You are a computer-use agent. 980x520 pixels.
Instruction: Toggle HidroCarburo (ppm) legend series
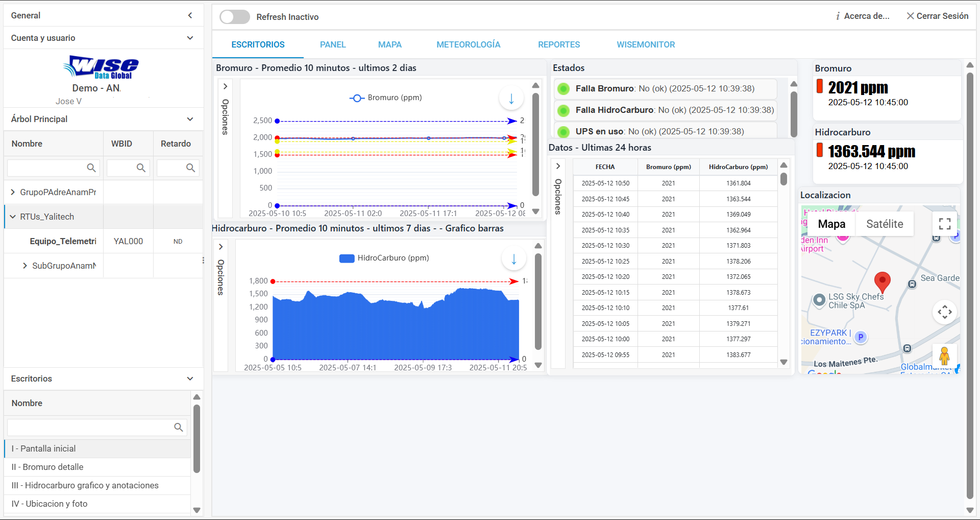tap(384, 258)
